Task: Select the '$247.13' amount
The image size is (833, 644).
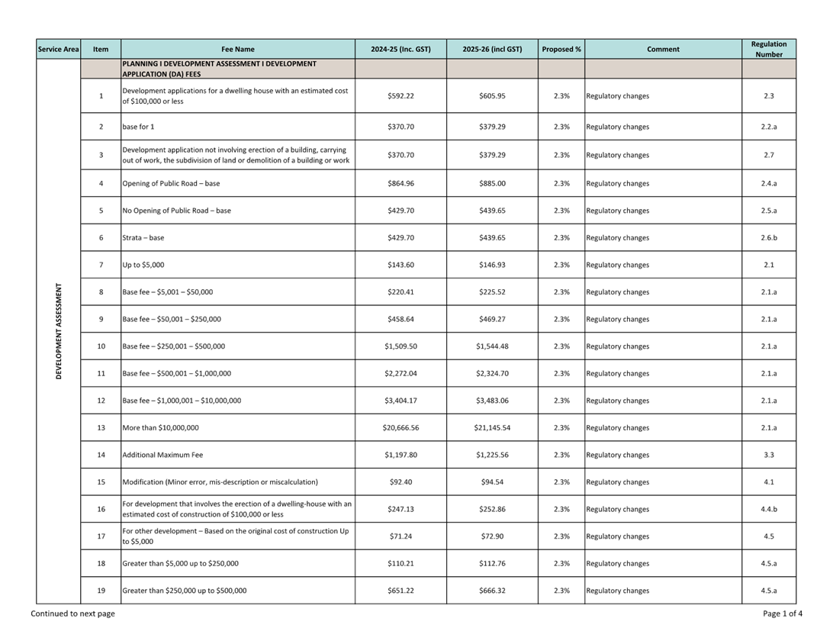Action: [400, 508]
